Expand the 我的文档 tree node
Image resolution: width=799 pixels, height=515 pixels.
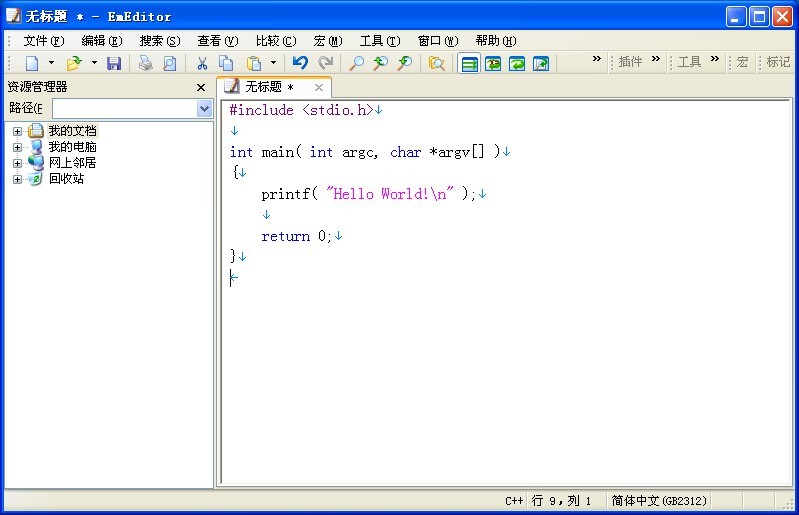pyautogui.click(x=17, y=131)
